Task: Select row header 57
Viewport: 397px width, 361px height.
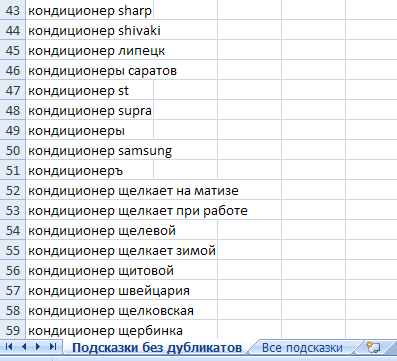Action: (x=13, y=291)
